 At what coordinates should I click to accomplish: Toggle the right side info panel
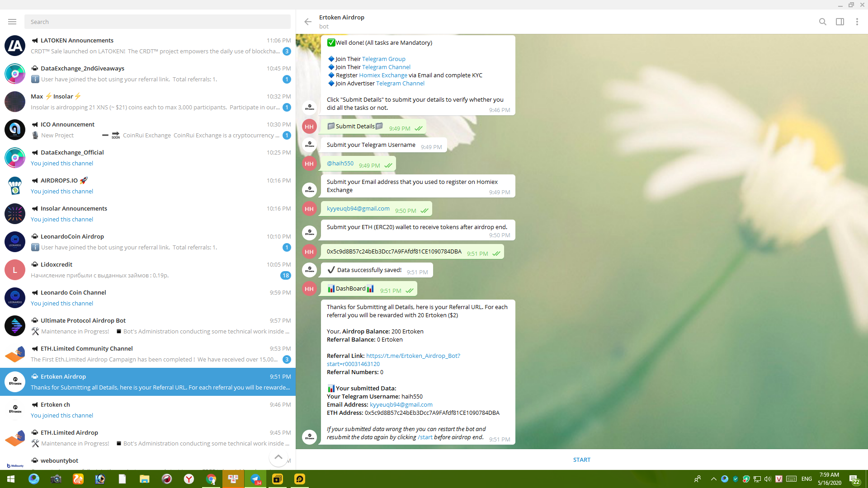click(840, 22)
